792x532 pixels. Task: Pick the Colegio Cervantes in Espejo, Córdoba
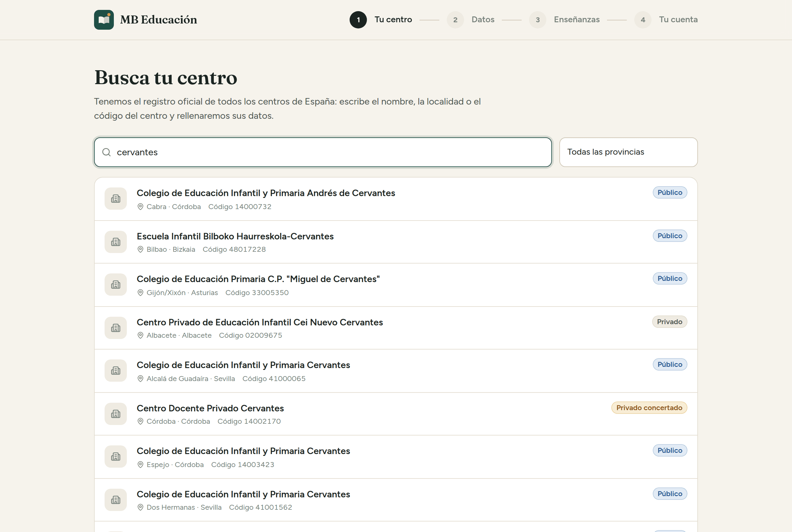tap(396, 457)
